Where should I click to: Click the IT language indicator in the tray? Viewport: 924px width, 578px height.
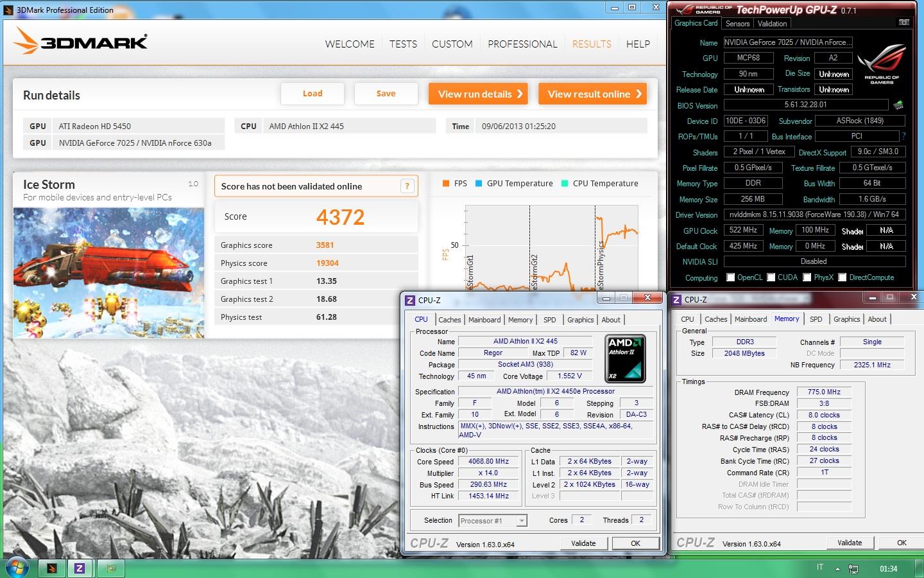click(x=820, y=567)
